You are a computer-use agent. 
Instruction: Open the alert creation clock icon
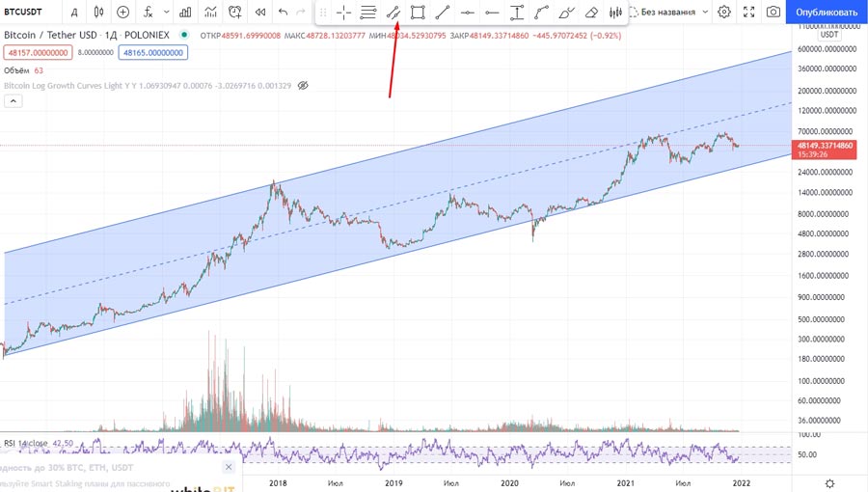(234, 13)
